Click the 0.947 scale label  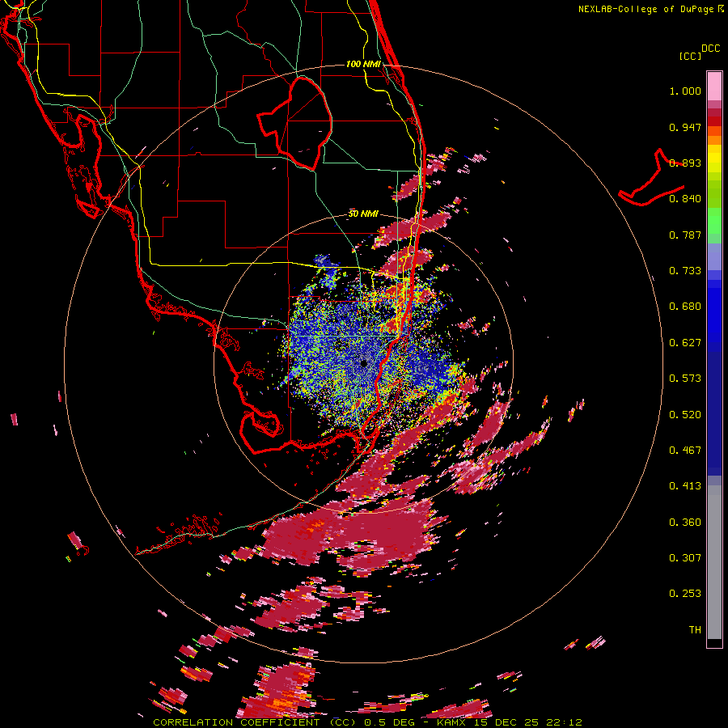(x=685, y=127)
